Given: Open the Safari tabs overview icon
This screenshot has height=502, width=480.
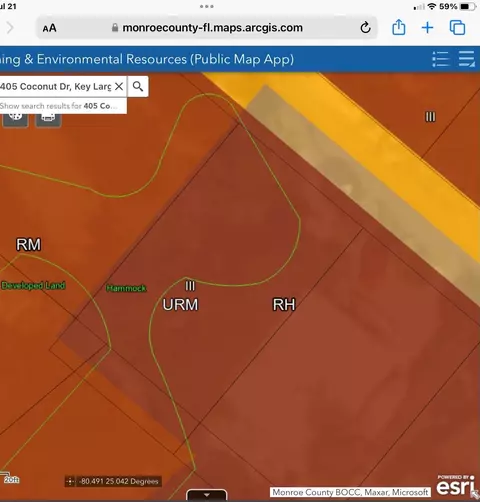Looking at the screenshot, I should point(457,27).
